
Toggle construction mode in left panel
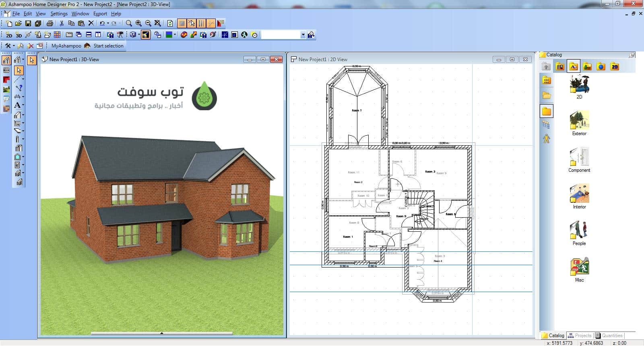point(6,60)
